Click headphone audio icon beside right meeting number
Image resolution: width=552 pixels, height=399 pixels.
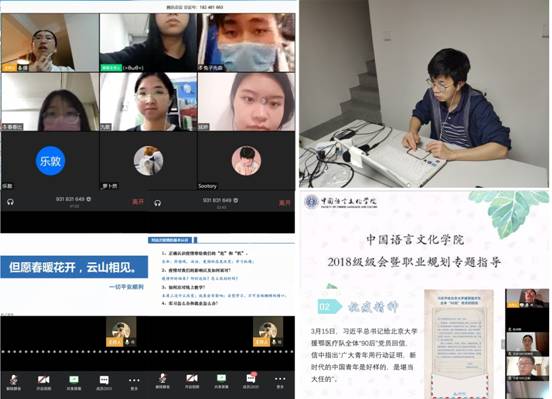tap(158, 203)
